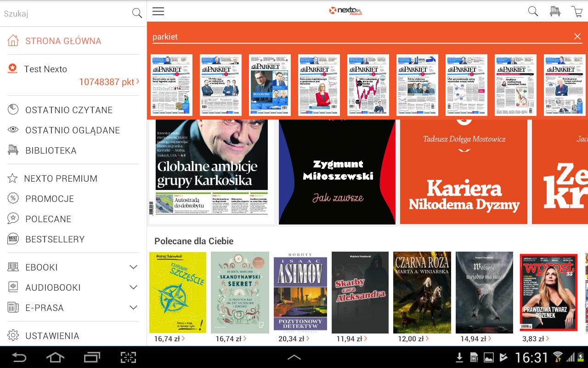
Task: Tap the sidebar search magnifier icon
Action: click(x=137, y=13)
